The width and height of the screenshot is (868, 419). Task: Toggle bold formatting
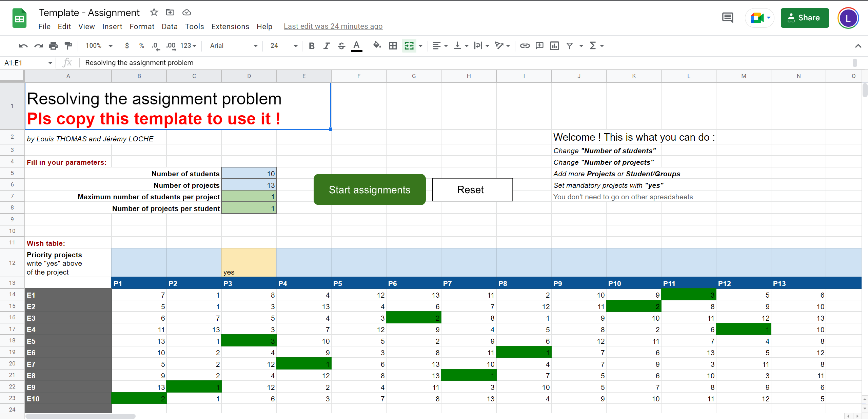(x=312, y=46)
